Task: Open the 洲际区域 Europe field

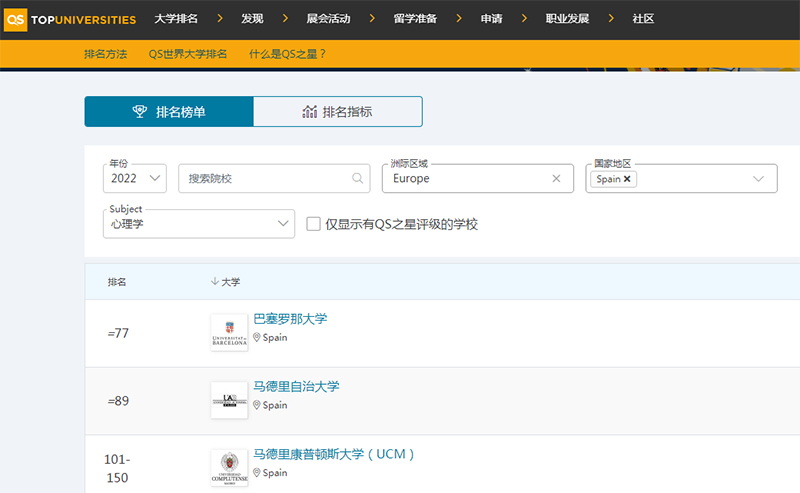Action: click(x=478, y=178)
